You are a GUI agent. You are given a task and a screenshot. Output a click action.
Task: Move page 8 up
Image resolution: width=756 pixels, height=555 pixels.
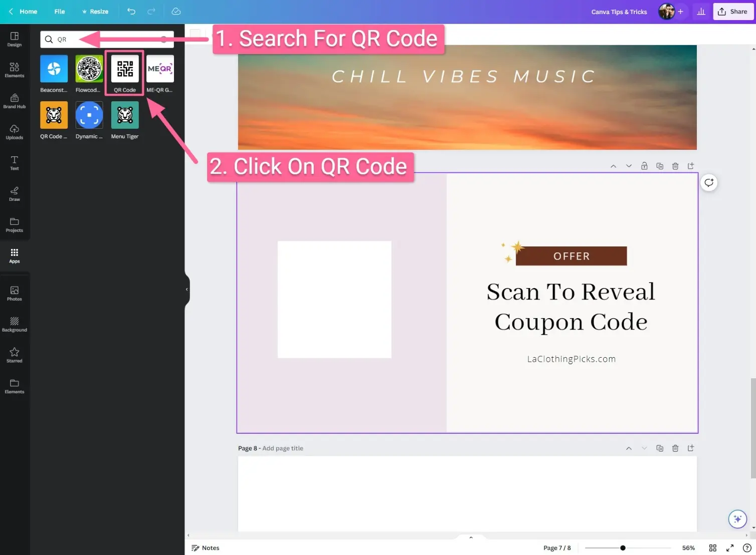click(x=629, y=448)
